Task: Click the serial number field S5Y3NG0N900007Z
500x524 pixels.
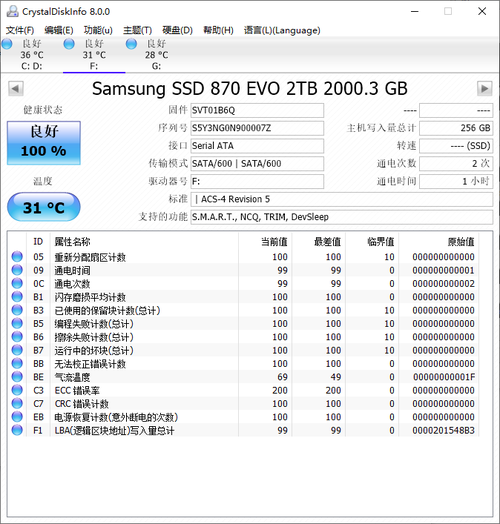Action: tap(257, 128)
